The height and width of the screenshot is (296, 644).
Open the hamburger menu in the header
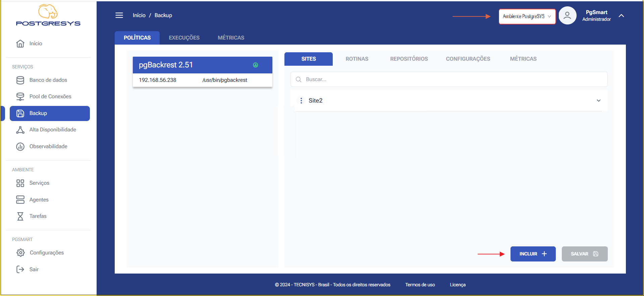119,15
